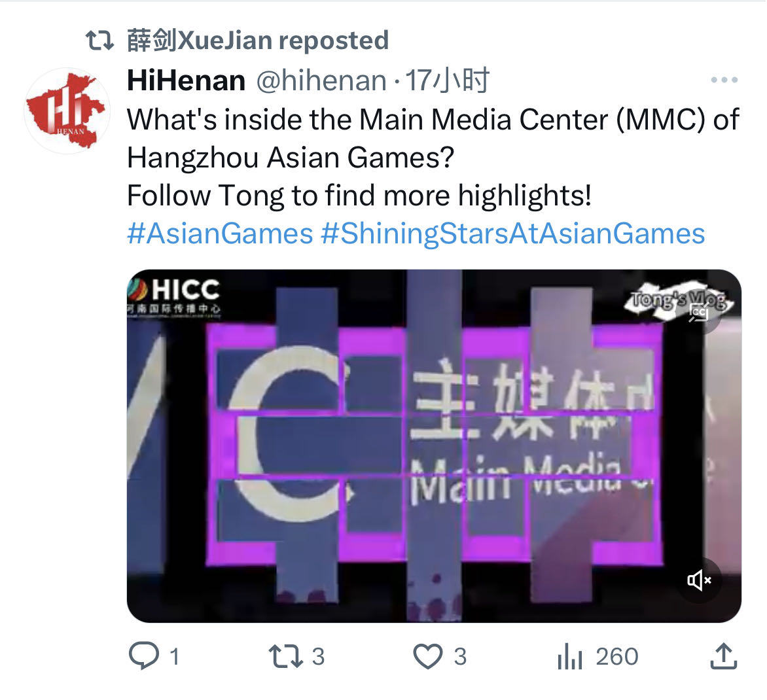Open the share upload icon
The height and width of the screenshot is (700, 767).
tap(723, 656)
